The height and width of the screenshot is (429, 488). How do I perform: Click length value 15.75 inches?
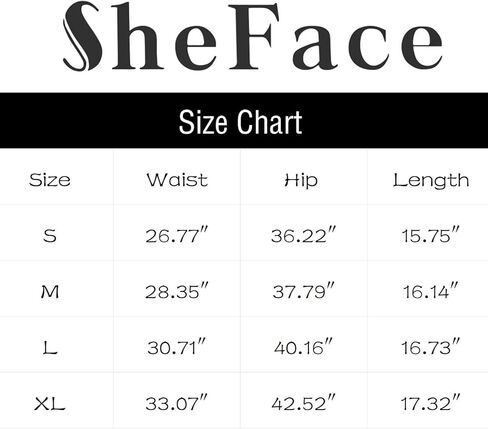430,235
